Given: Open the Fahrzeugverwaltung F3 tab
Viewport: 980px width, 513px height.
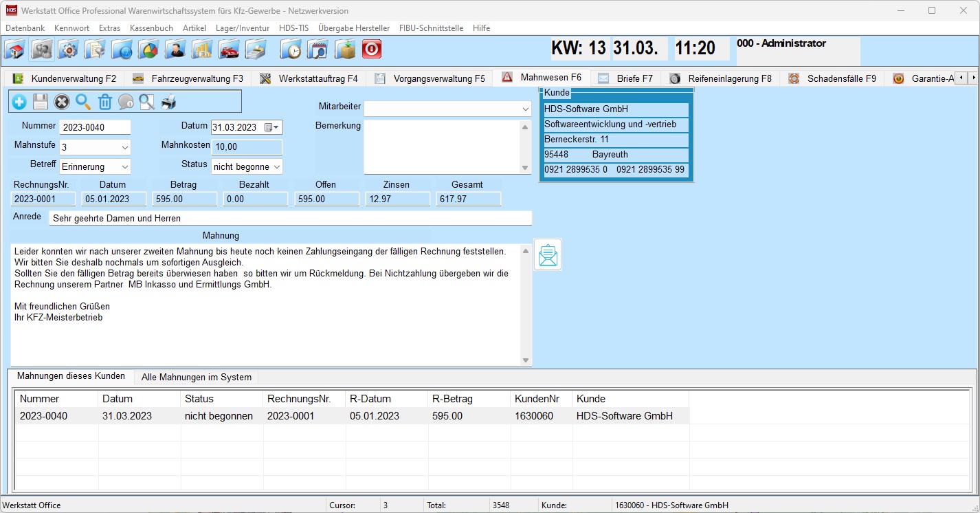Looking at the screenshot, I should (188, 78).
